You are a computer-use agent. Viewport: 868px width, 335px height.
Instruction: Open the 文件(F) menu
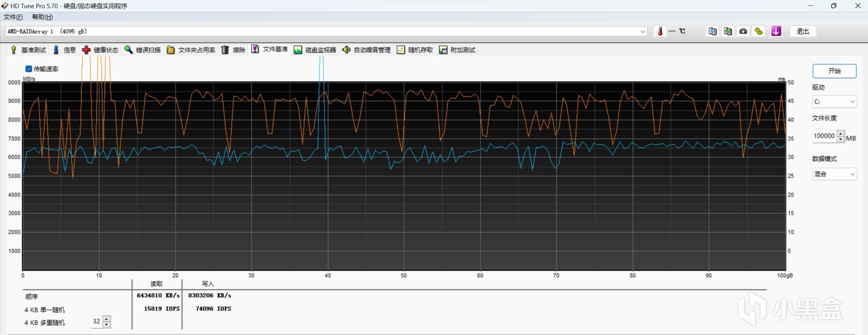tap(13, 17)
